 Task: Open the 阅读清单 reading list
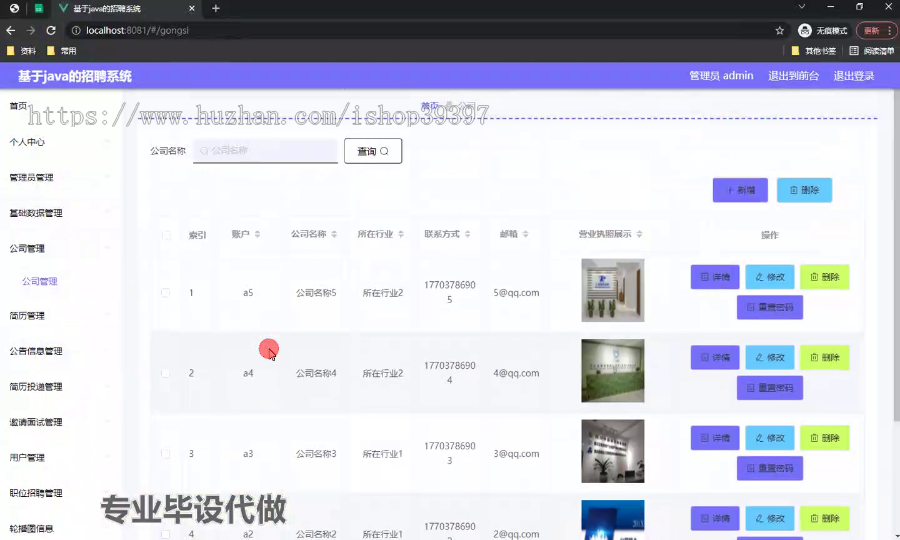tap(871, 51)
